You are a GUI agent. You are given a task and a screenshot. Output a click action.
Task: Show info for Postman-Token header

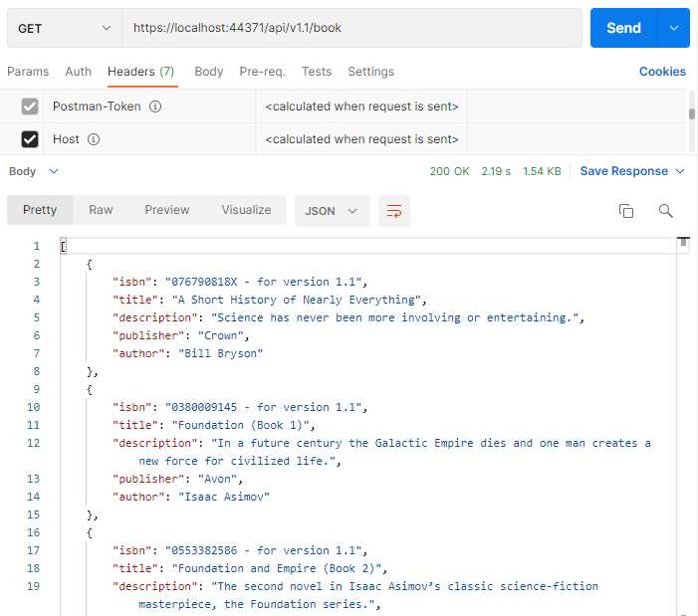click(x=155, y=106)
